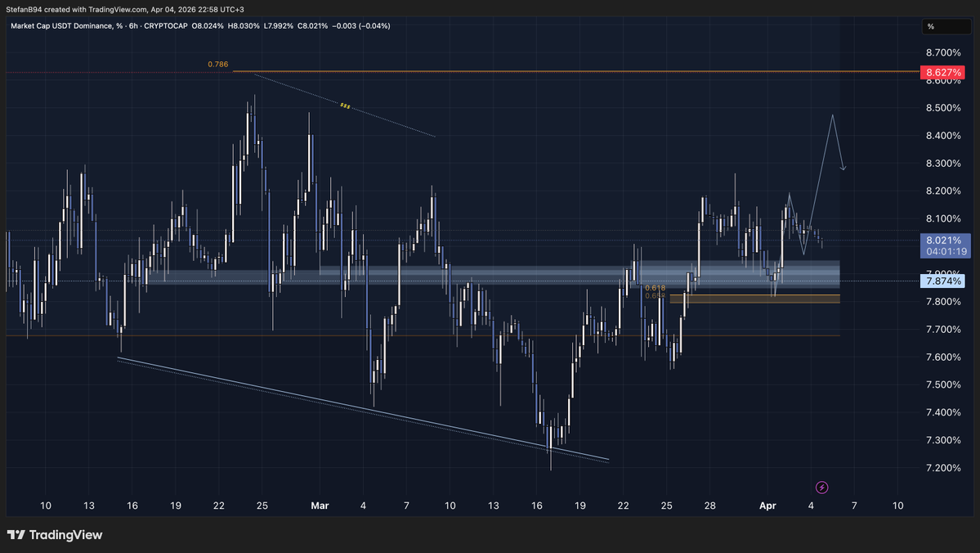Click the 7.500% price scale label
The image size is (980, 553).
point(943,384)
